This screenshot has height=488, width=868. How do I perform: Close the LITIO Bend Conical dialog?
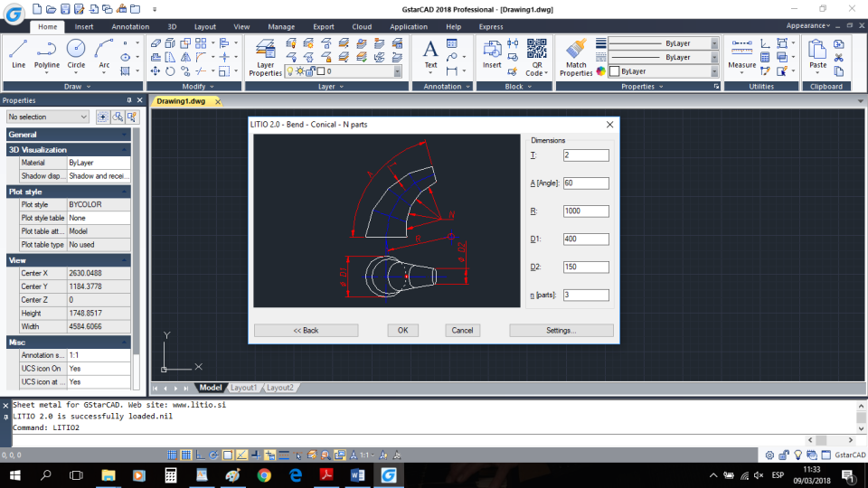point(609,125)
